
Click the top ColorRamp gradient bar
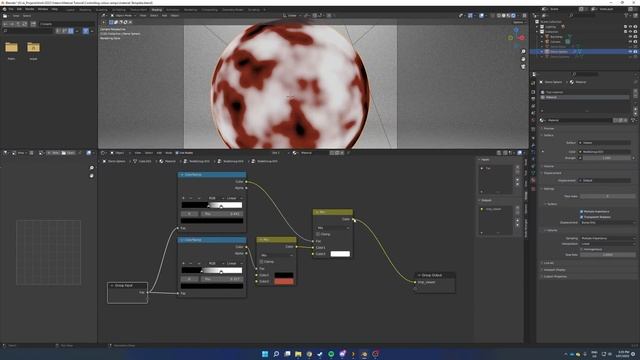[212, 205]
